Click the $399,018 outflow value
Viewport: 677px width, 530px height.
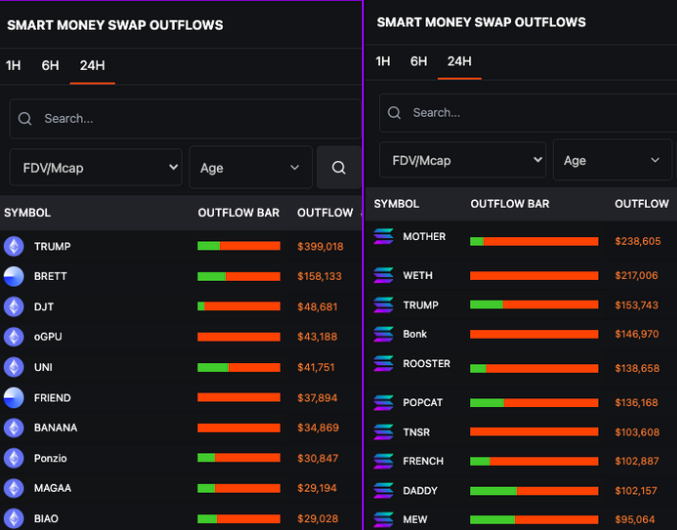click(x=320, y=246)
